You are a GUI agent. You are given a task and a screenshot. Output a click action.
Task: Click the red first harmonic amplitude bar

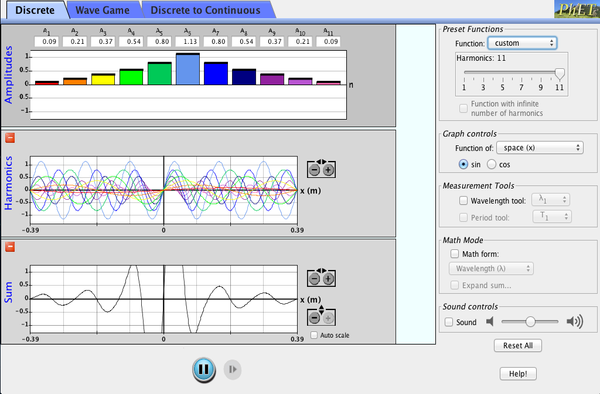pyautogui.click(x=47, y=83)
